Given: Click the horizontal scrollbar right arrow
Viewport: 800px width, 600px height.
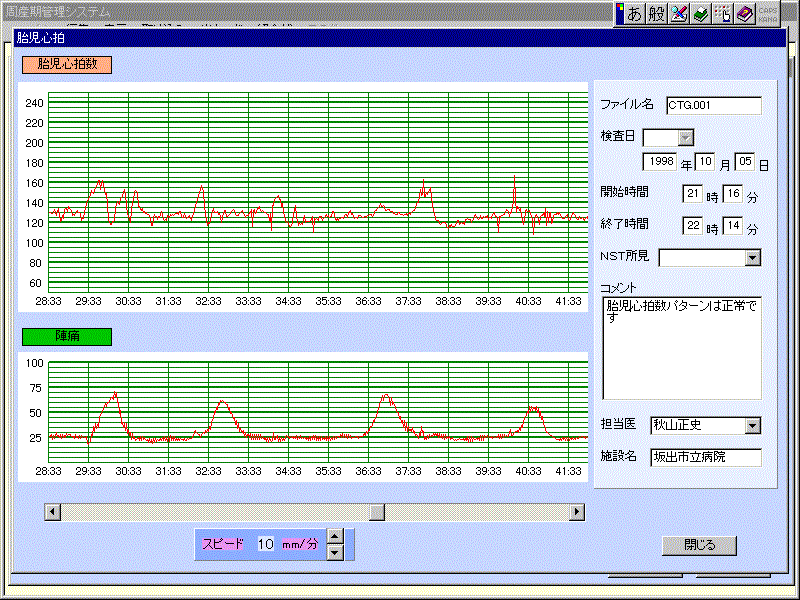Looking at the screenshot, I should (577, 512).
